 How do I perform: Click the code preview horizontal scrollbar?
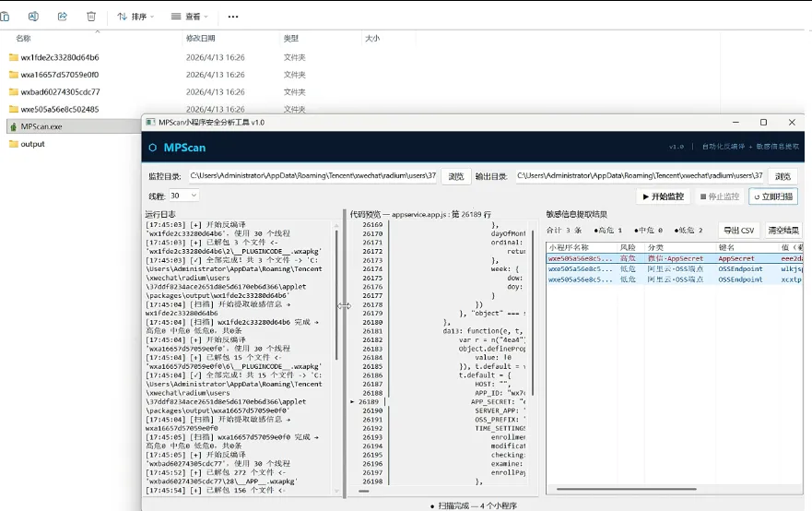coord(364,491)
